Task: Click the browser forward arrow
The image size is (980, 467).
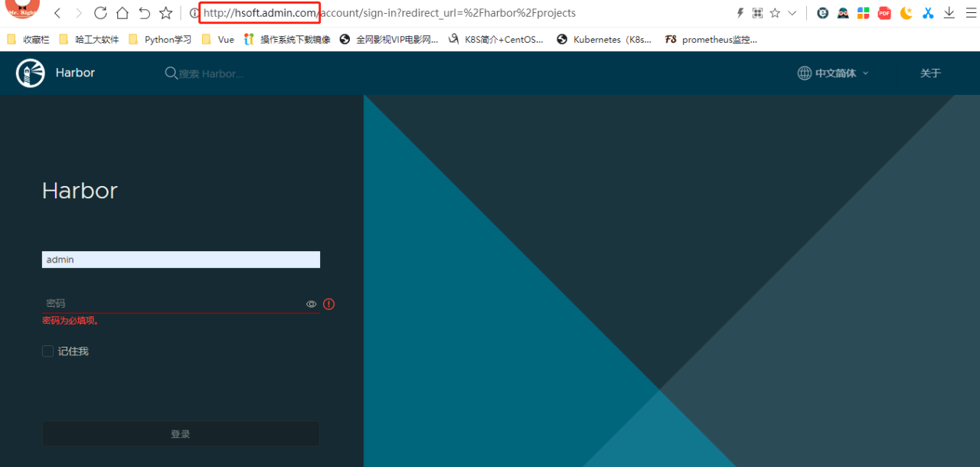Action: click(x=79, y=13)
